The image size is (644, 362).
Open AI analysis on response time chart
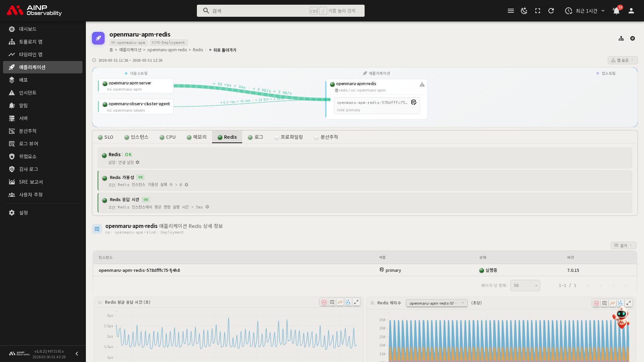coord(324,302)
